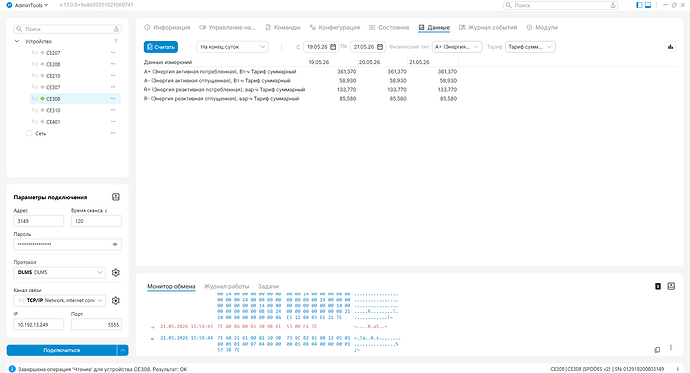Tick the Сеть checkbox
The height and width of the screenshot is (373, 690).
point(29,133)
